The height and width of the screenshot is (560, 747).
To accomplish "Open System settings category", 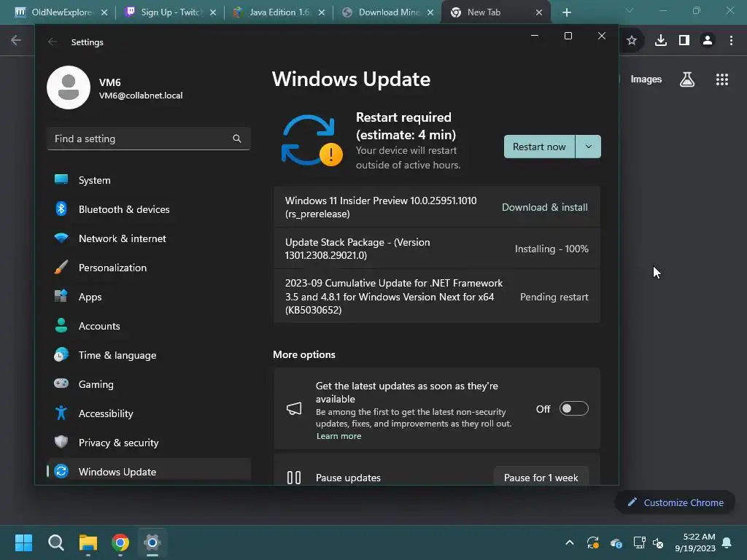I will tap(149, 180).
